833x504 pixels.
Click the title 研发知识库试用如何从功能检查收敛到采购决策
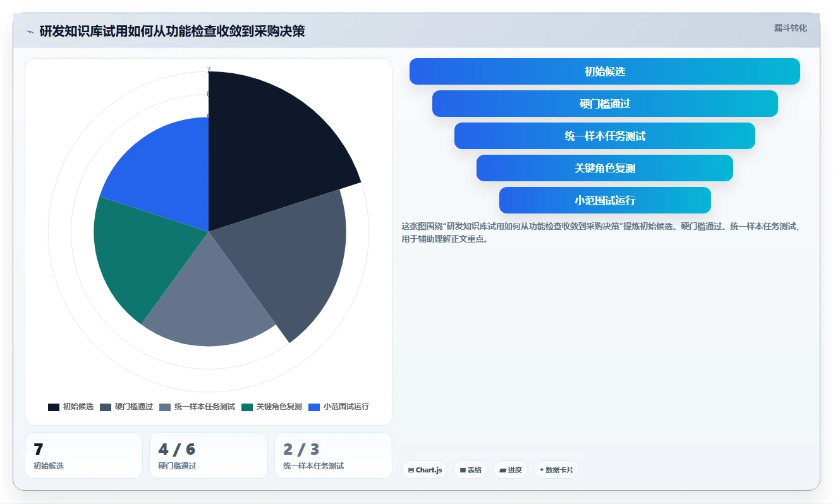(172, 31)
